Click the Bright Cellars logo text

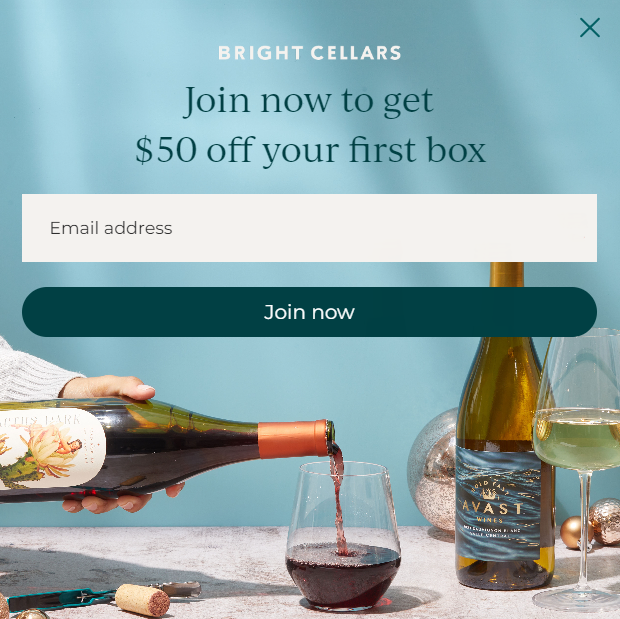coord(310,53)
